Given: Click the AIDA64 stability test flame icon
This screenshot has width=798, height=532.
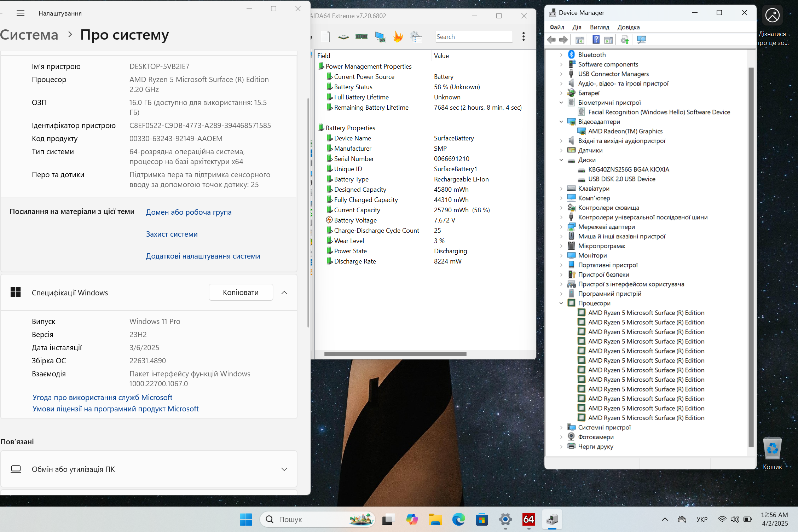Looking at the screenshot, I should point(398,36).
